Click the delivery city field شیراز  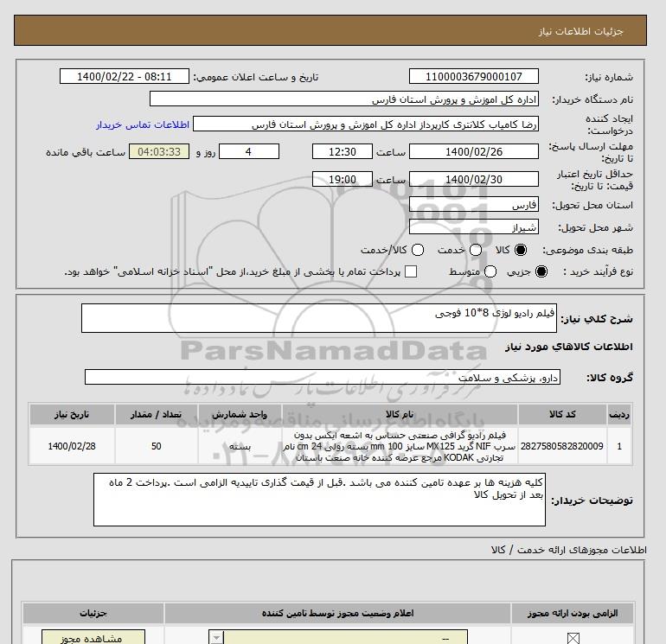click(474, 226)
